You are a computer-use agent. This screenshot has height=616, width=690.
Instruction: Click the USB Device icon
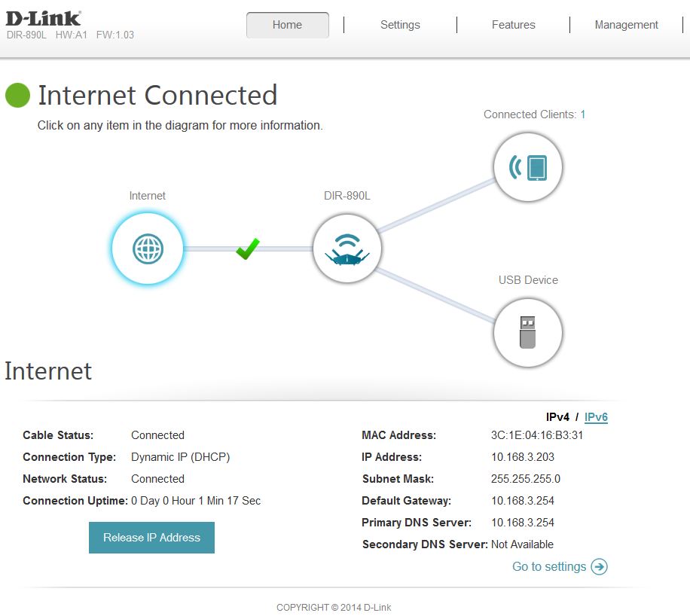(528, 333)
